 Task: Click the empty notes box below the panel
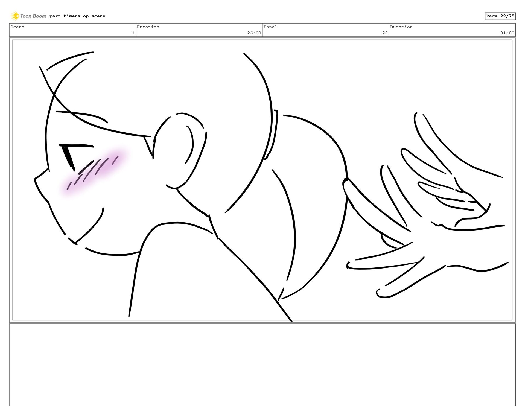pos(262,365)
